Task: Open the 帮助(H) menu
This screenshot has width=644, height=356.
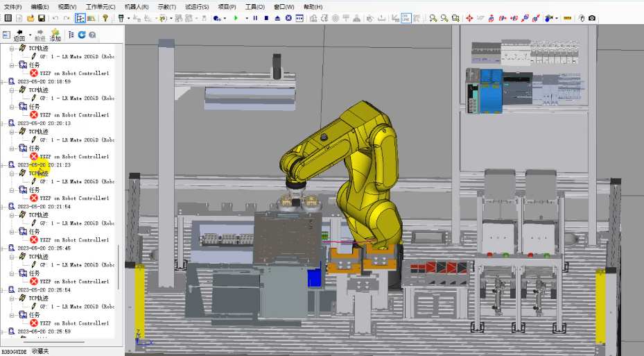Action: [x=313, y=7]
